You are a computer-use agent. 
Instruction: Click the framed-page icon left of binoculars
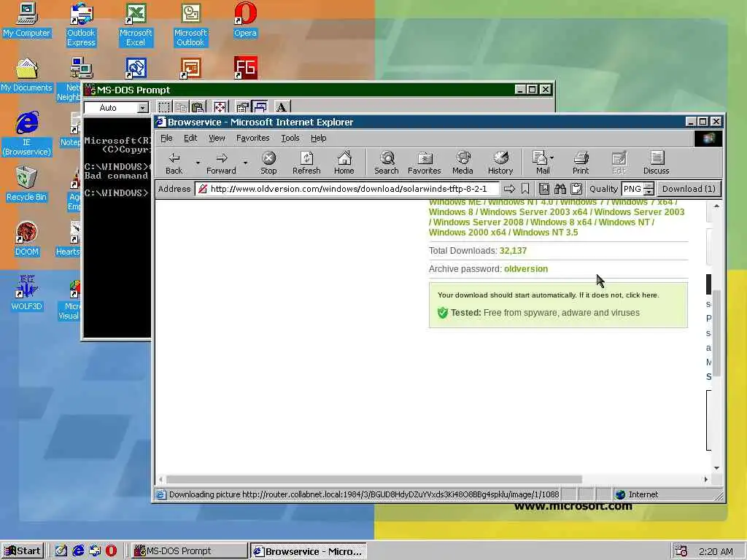tap(544, 189)
